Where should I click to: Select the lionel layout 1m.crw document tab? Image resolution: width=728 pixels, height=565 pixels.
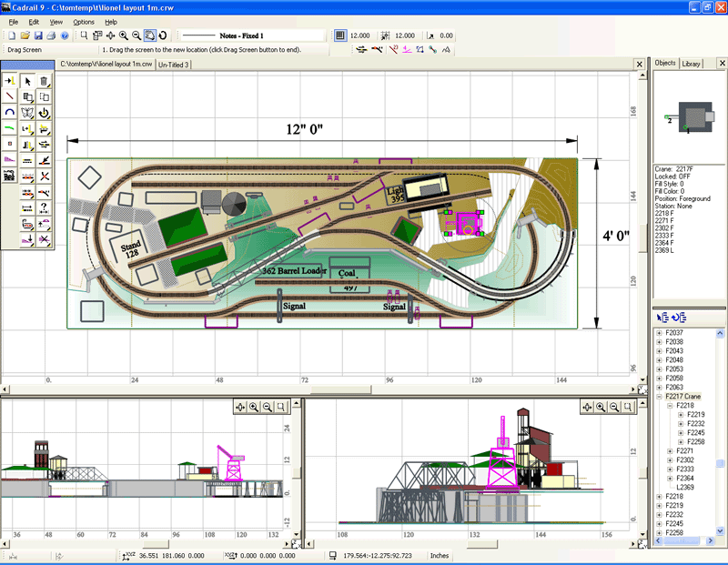tap(106, 64)
